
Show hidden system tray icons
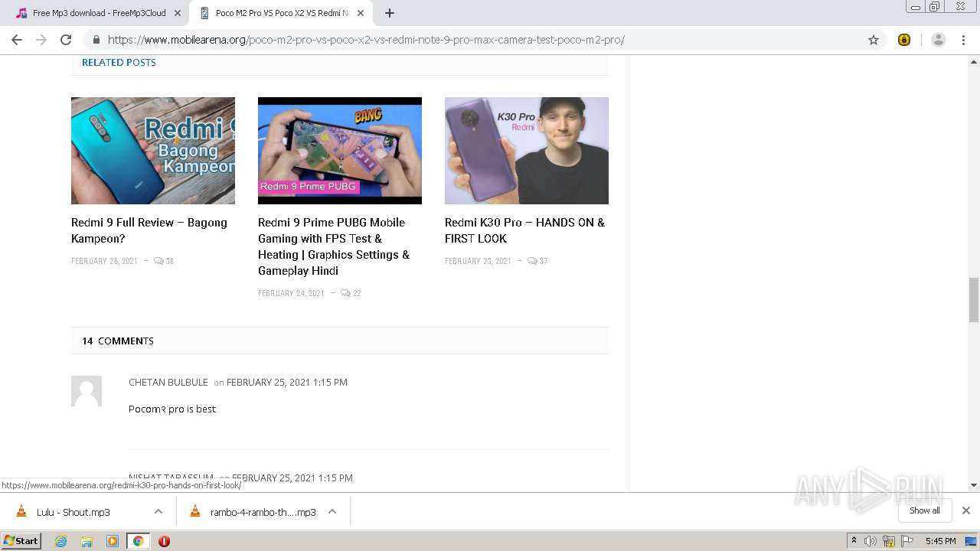854,541
